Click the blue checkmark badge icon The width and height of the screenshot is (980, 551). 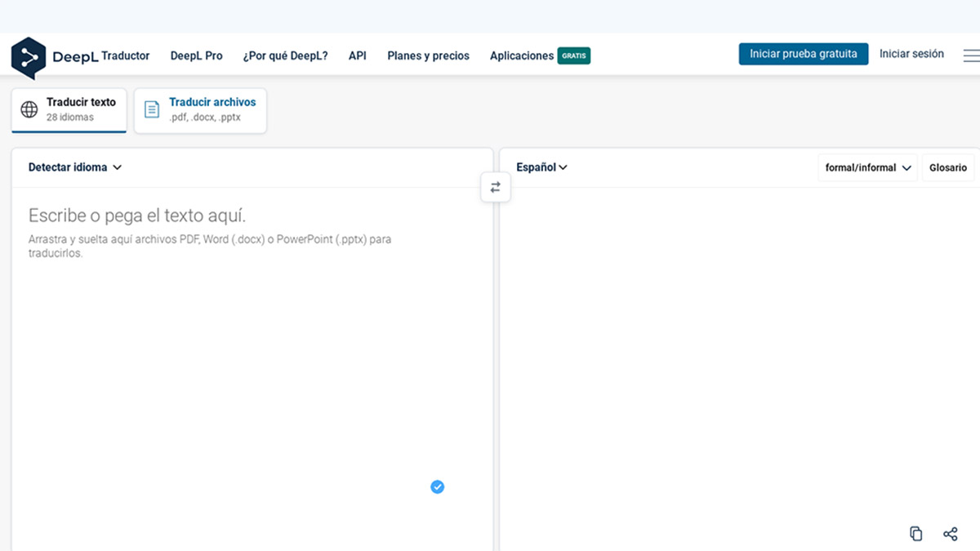click(x=438, y=487)
